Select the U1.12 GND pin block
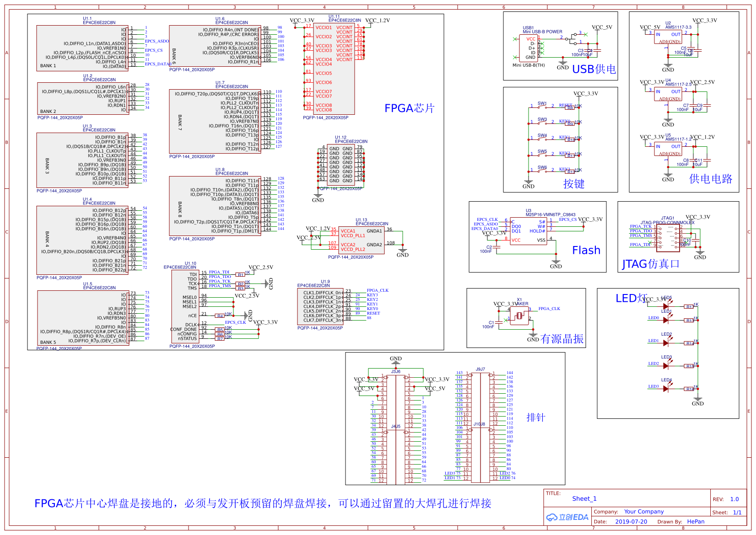Viewport: 756px width, 535px height. pyautogui.click(x=341, y=165)
